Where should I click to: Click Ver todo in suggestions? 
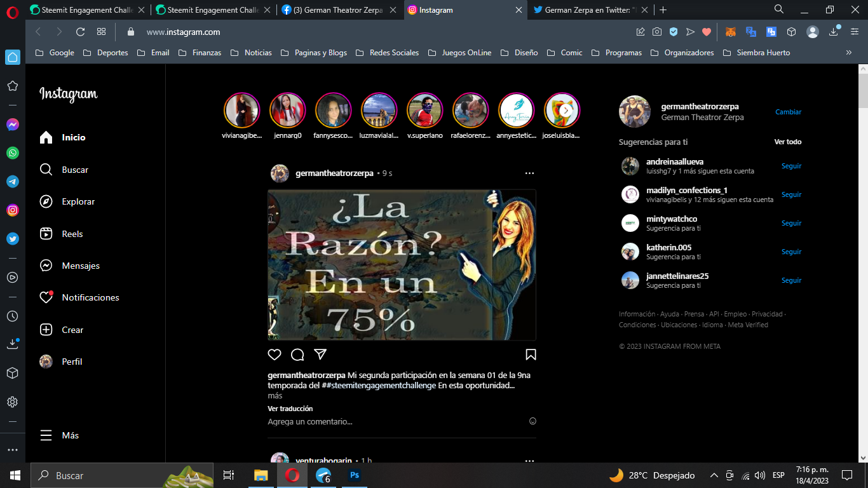point(788,142)
